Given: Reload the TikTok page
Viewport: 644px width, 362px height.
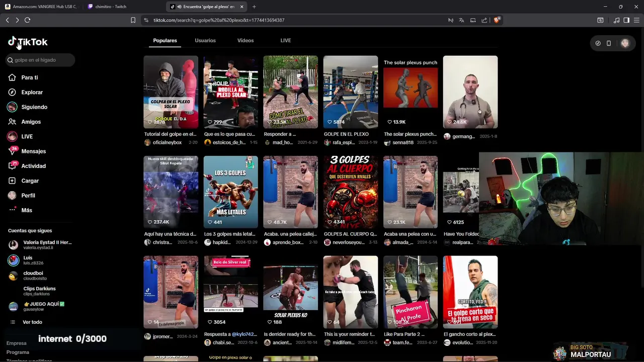Looking at the screenshot, I should [x=27, y=20].
